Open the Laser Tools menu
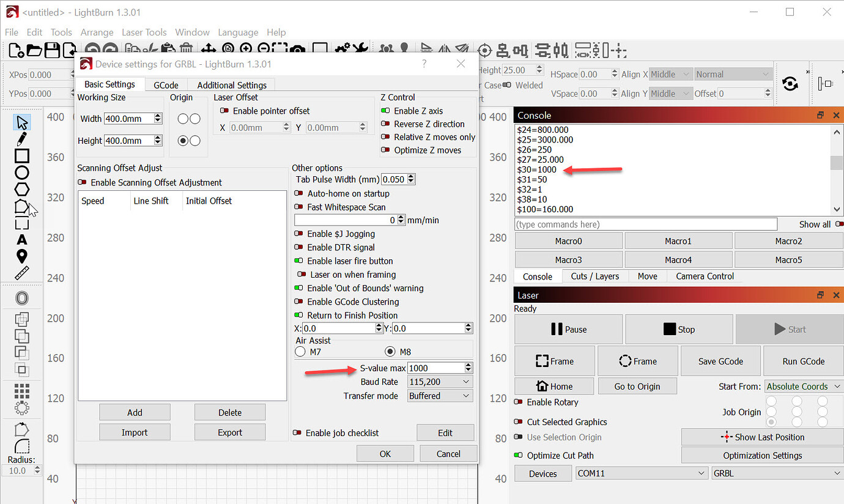Image resolution: width=844 pixels, height=504 pixels. pyautogui.click(x=144, y=32)
